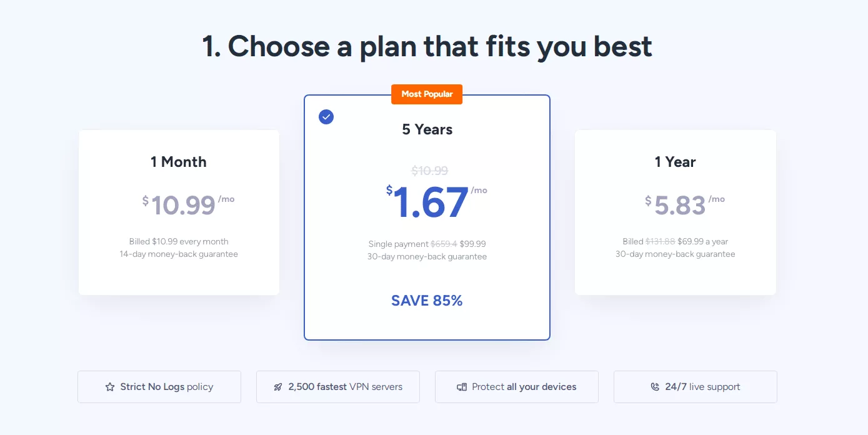
Task: Click the 14-day money-back guarantee text
Action: (179, 254)
